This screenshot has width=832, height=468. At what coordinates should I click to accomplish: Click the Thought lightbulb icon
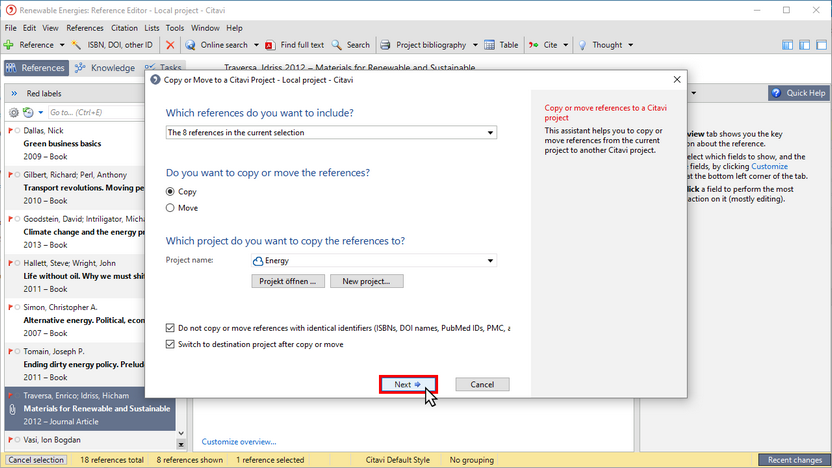pyautogui.click(x=582, y=45)
